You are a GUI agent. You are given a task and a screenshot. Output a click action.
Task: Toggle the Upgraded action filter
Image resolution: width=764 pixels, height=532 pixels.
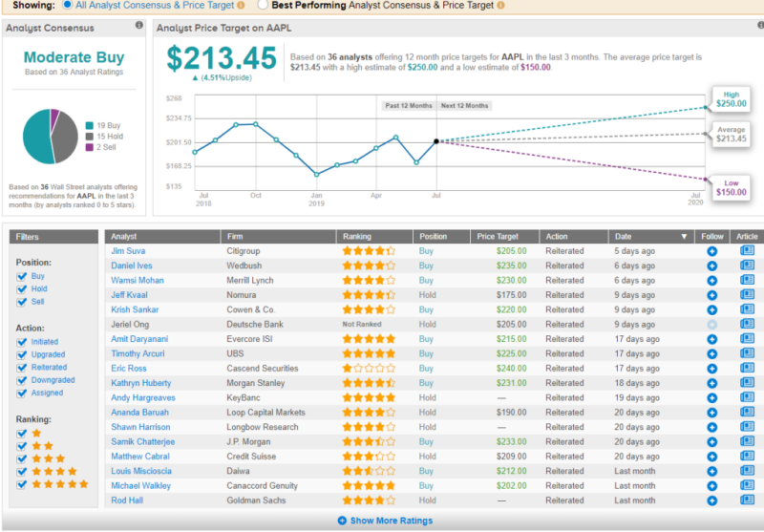(21, 354)
